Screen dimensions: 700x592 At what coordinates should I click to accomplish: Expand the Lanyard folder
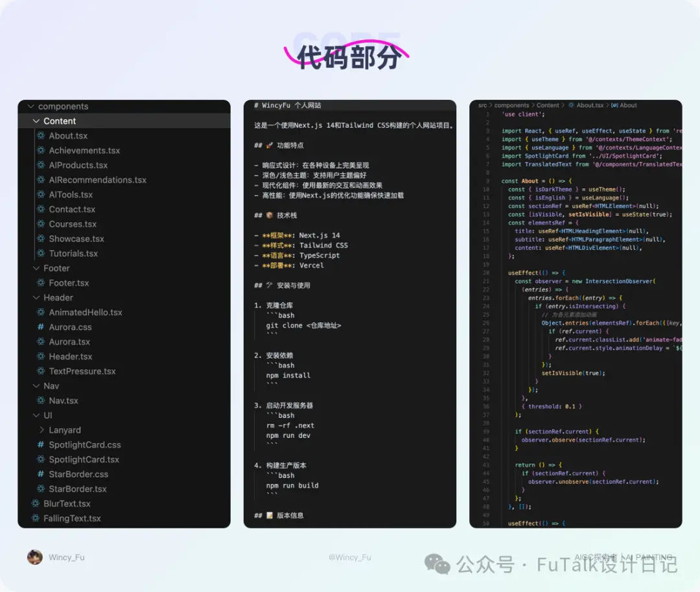click(41, 429)
